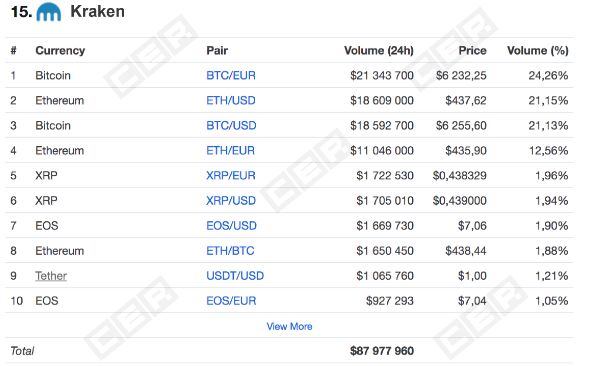The image size is (601, 366).
Task: Open the BTC/EUR trading pair link
Action: [x=231, y=75]
